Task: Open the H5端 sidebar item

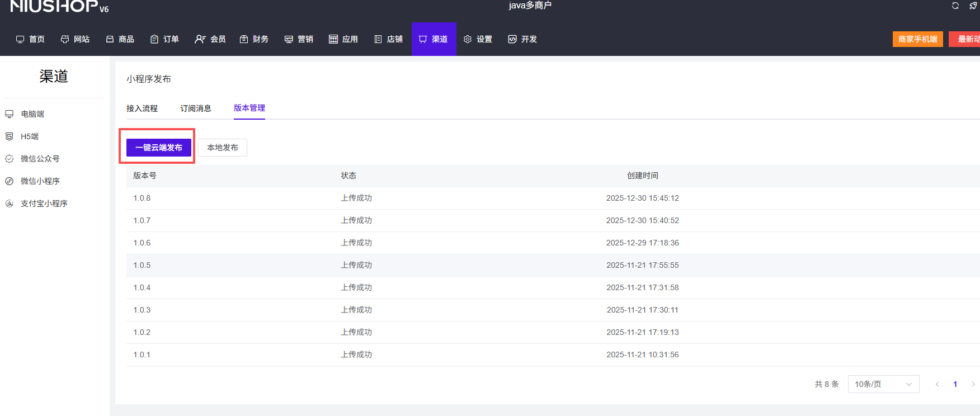Action: [x=29, y=136]
